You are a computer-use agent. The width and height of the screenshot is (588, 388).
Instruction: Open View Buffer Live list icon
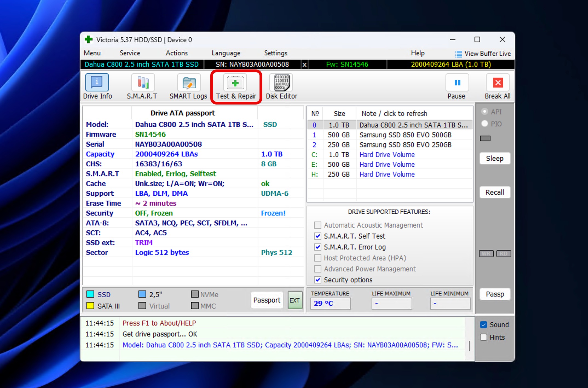[x=459, y=54]
